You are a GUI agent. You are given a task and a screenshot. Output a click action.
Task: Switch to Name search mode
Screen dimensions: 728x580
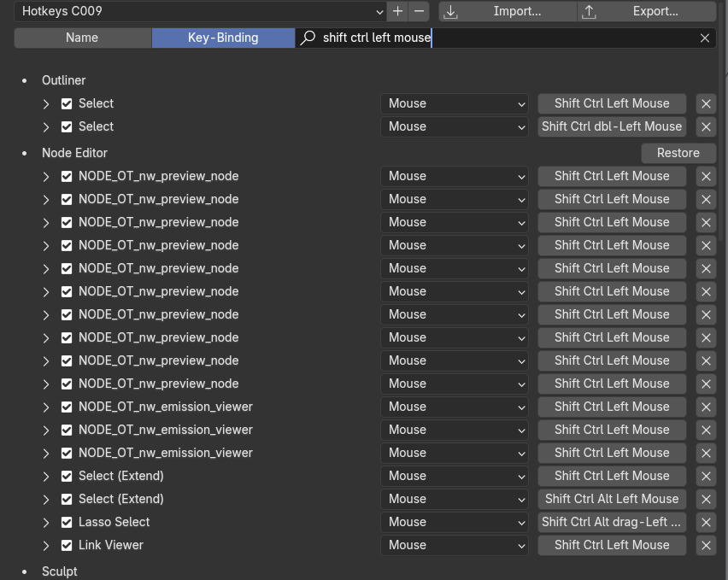pyautogui.click(x=83, y=38)
